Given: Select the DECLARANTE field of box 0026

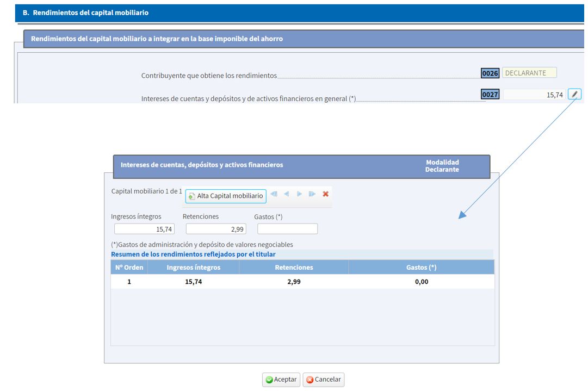Looking at the screenshot, I should tap(529, 73).
